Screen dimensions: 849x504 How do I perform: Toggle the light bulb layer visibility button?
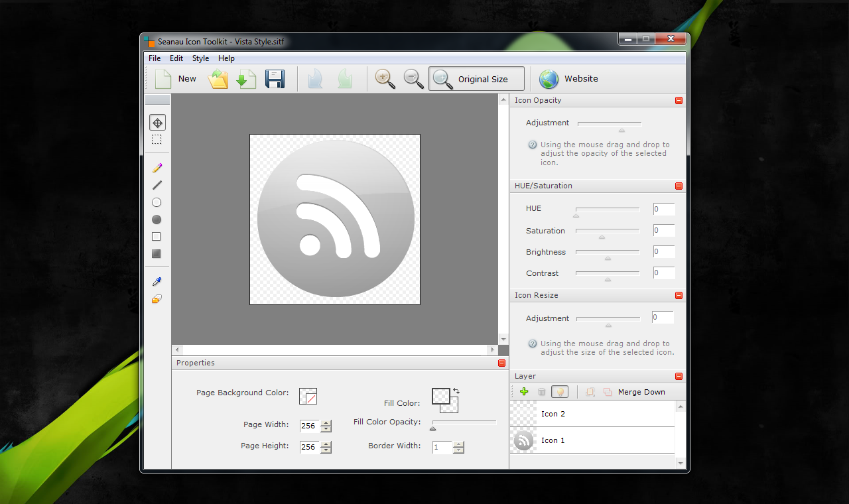(560, 392)
